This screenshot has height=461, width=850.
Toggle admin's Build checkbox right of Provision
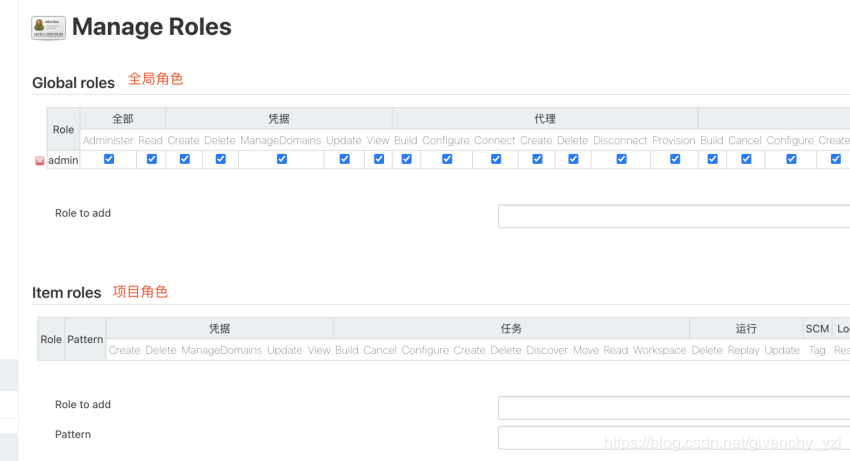pos(713,159)
